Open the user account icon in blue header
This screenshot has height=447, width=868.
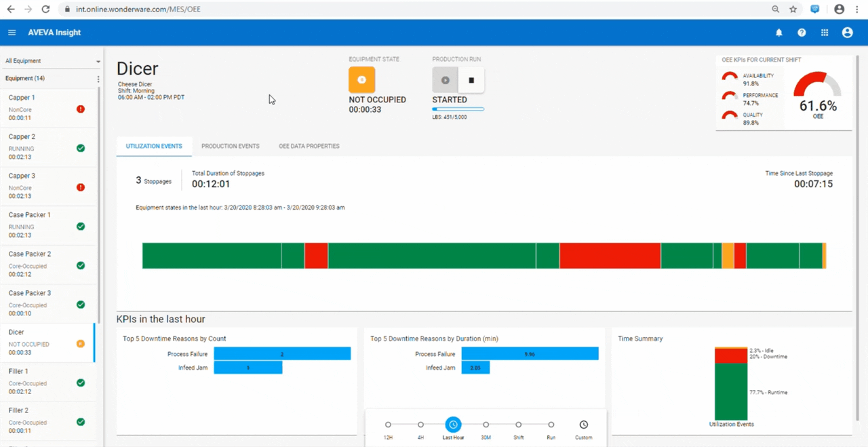click(x=847, y=33)
